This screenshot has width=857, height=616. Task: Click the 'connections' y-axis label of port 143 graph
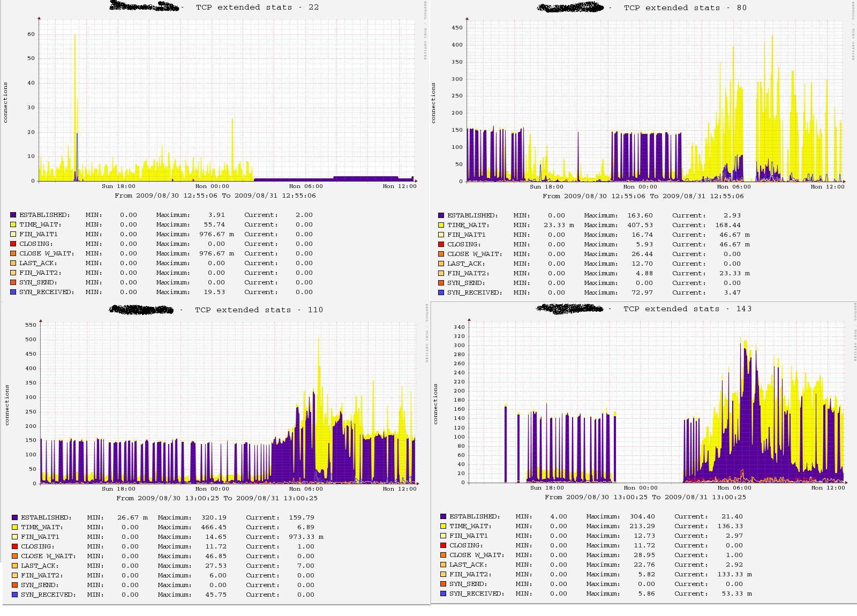pos(435,404)
